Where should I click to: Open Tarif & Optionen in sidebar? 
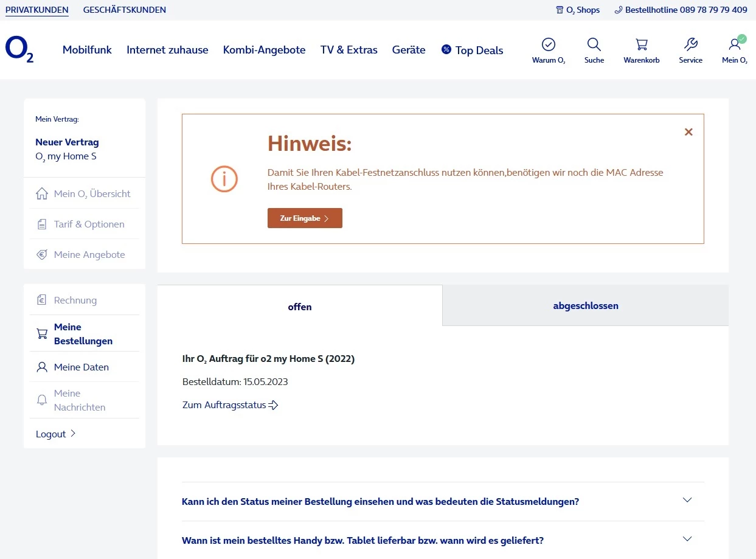(x=85, y=224)
